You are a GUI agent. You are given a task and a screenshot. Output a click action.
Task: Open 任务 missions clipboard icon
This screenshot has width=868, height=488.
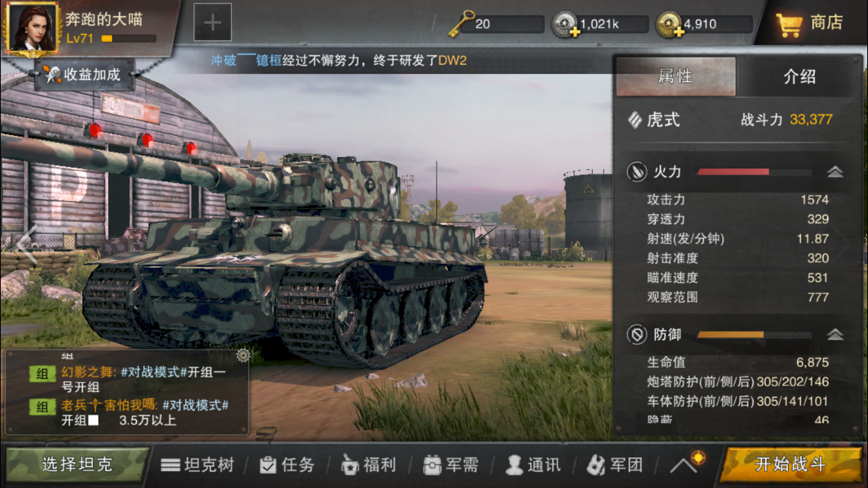click(x=268, y=465)
